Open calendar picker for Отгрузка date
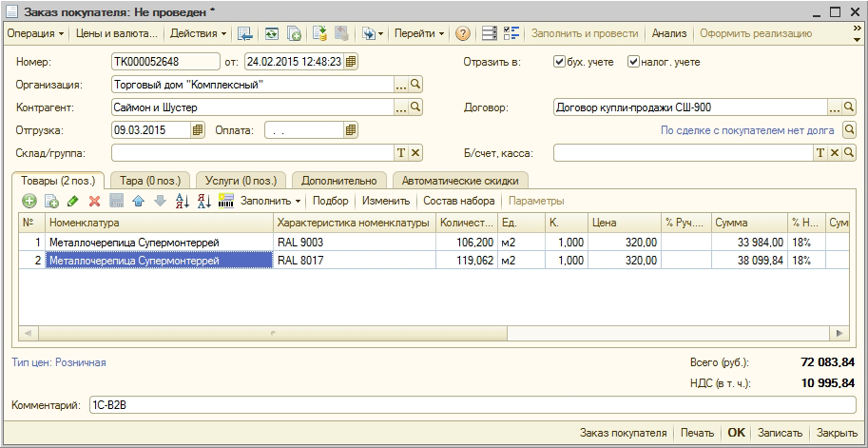 pyautogui.click(x=198, y=130)
